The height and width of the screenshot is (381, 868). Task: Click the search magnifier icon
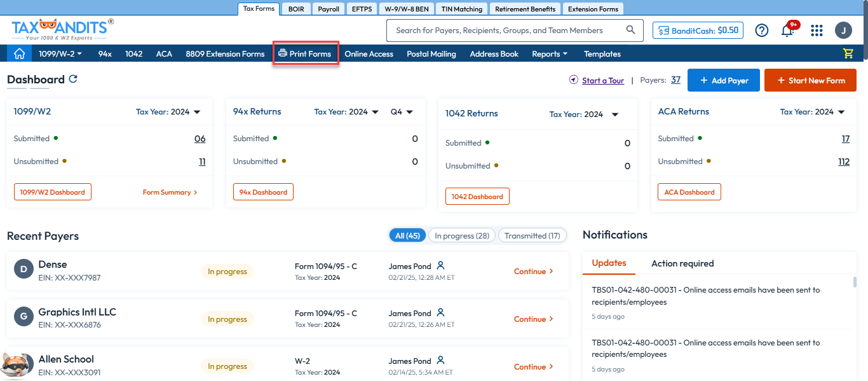pyautogui.click(x=630, y=30)
